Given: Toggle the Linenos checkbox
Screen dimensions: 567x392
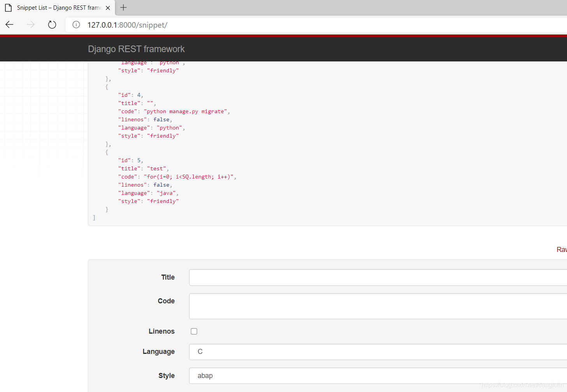Looking at the screenshot, I should coord(194,331).
